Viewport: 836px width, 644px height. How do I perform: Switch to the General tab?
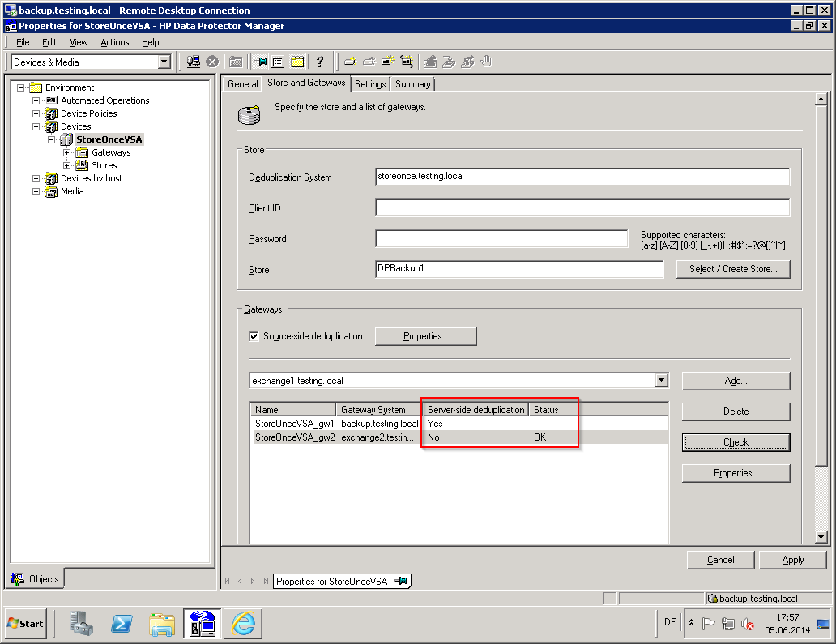[x=242, y=83]
